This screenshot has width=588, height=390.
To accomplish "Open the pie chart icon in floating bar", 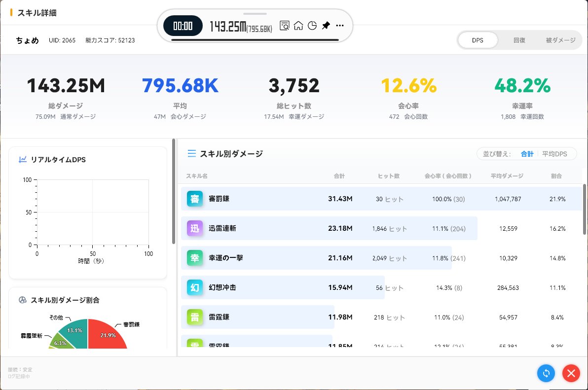I will point(312,26).
